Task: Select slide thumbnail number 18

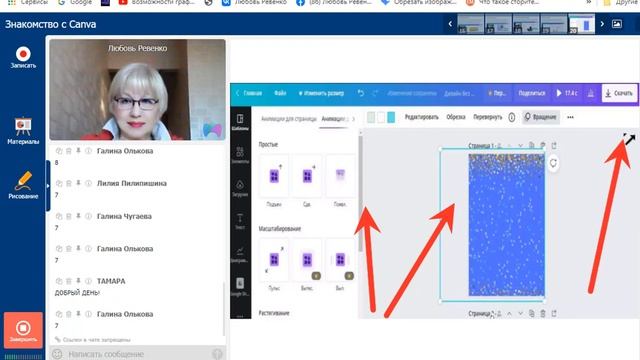Action: coord(526,24)
